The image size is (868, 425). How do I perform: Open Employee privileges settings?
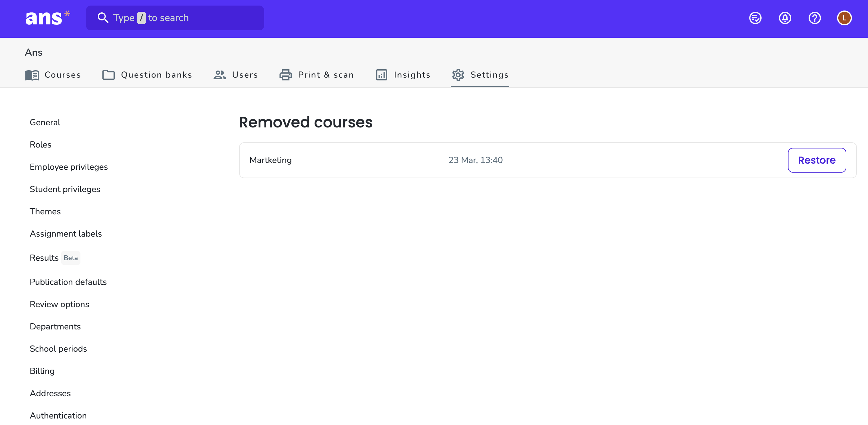point(69,167)
